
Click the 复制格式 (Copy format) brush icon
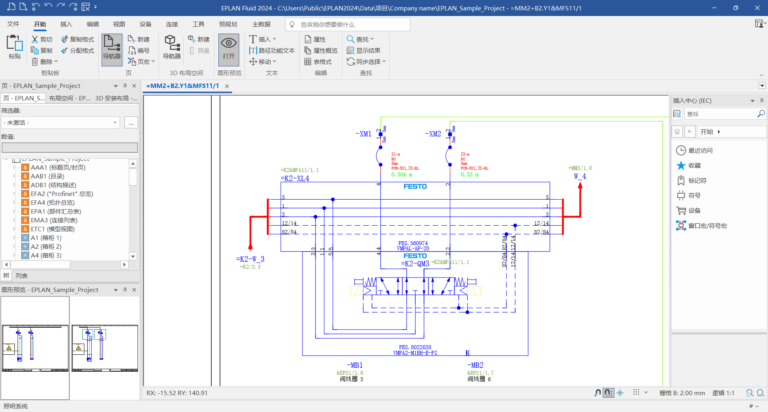click(64, 39)
